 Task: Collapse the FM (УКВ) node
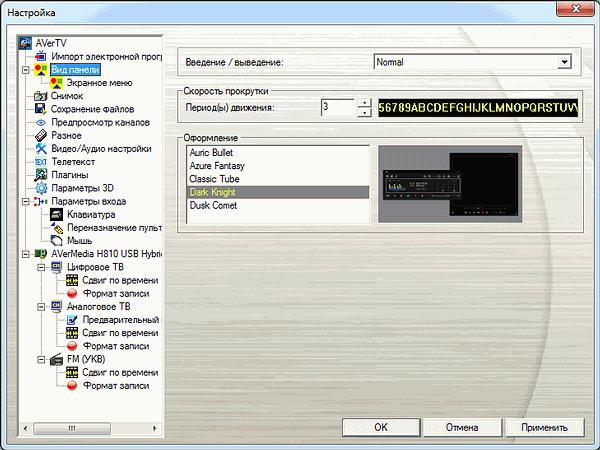(41, 359)
